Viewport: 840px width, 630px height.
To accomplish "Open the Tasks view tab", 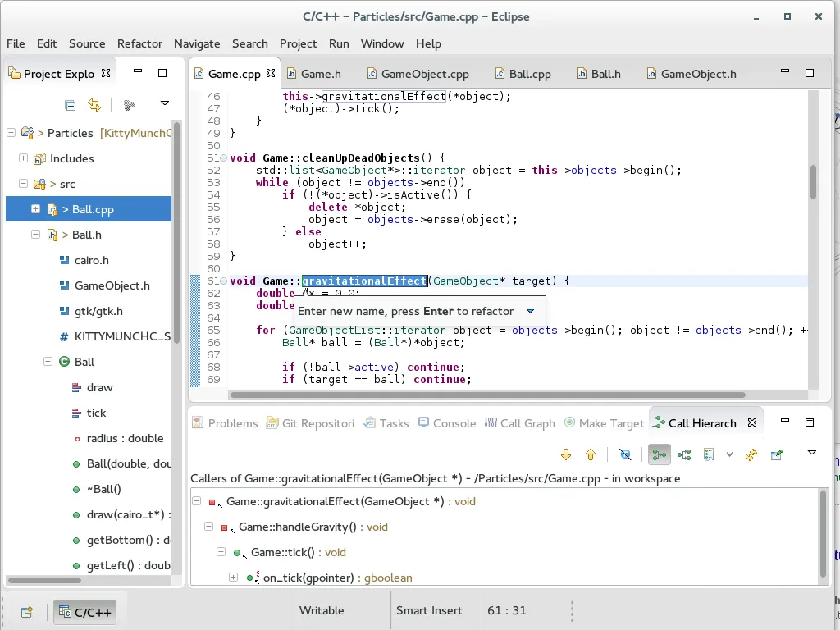I will tap(386, 423).
